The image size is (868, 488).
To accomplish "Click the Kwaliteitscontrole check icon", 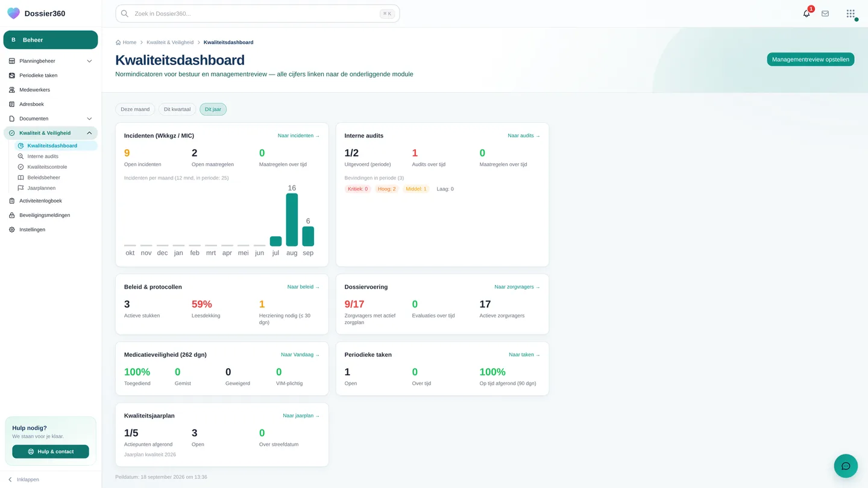I will pyautogui.click(x=20, y=167).
